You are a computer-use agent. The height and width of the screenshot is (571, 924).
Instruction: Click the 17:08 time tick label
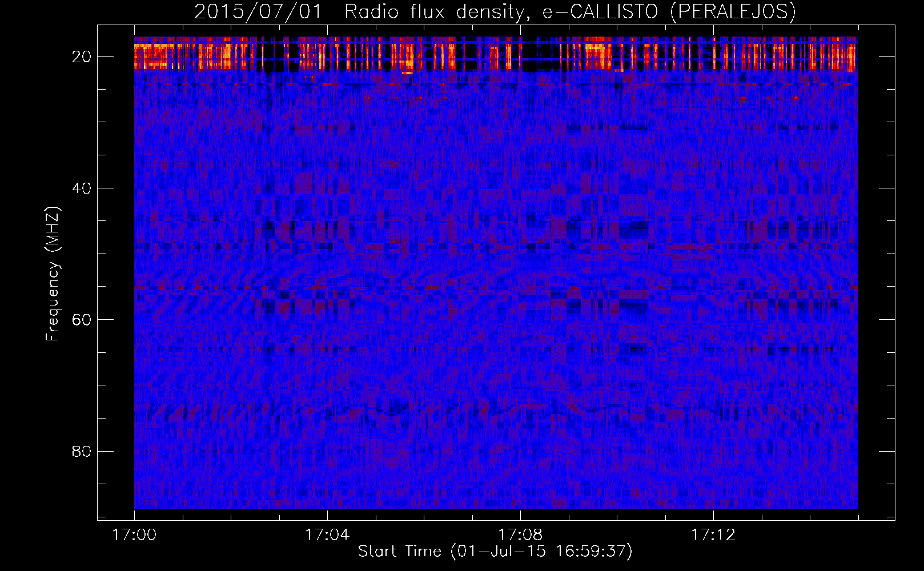point(520,535)
